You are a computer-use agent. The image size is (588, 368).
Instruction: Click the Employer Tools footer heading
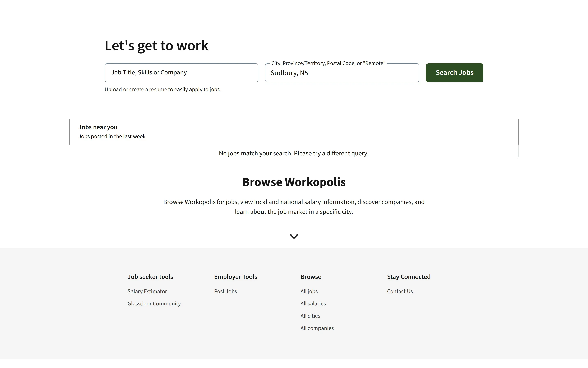click(x=235, y=277)
